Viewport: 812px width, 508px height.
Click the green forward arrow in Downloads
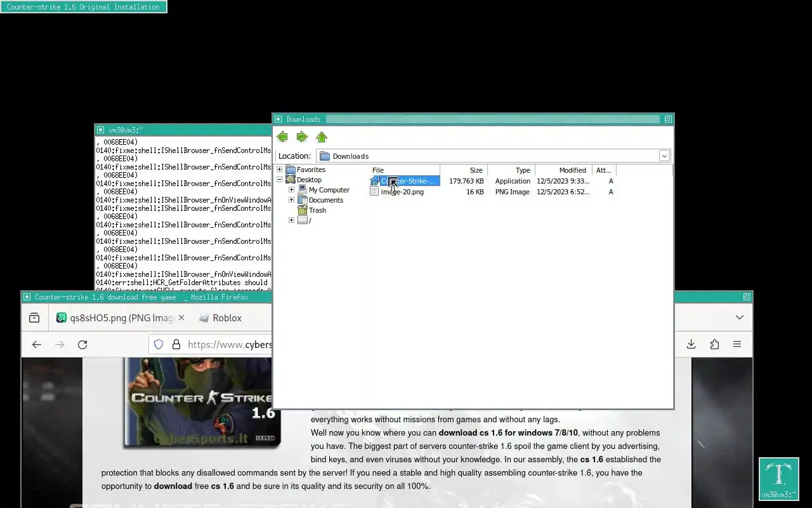click(x=302, y=137)
